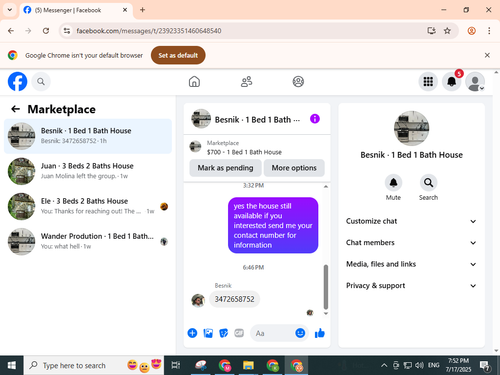Open File Explorer from taskbar

point(248,365)
